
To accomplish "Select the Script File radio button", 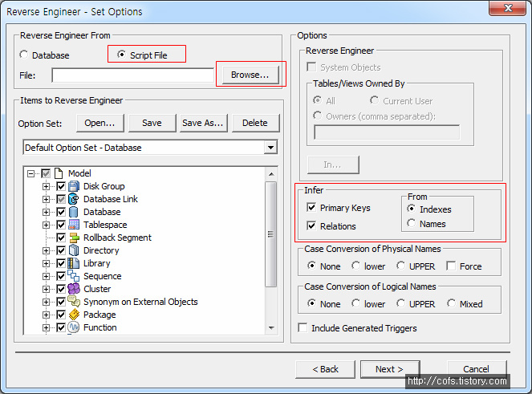I will pos(122,55).
